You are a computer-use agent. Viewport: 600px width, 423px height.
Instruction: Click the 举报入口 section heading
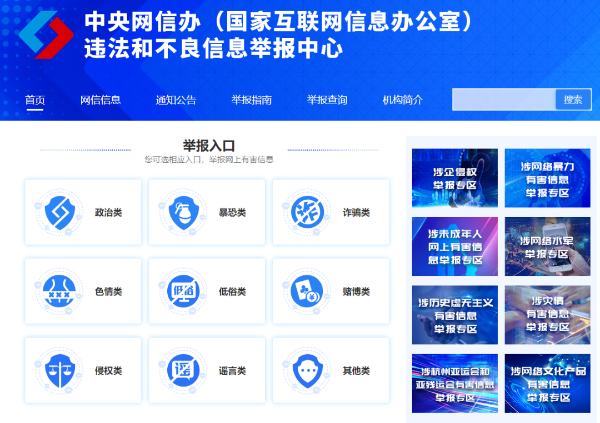[x=209, y=146]
